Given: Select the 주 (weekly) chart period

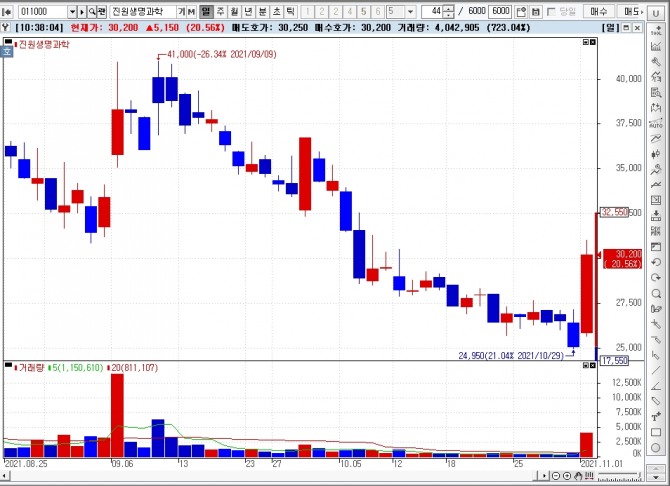Looking at the screenshot, I should (x=220, y=12).
